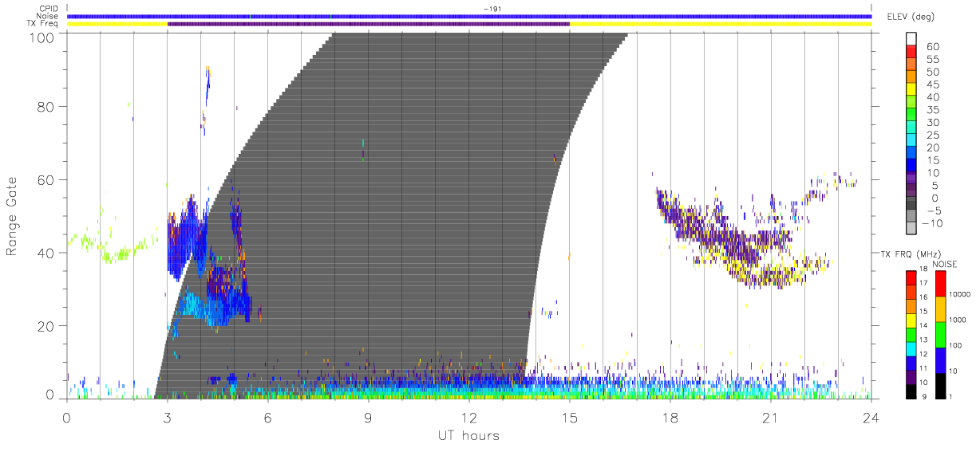Click the "Range Gate" axis title
The height and width of the screenshot is (452, 980).
13,216
